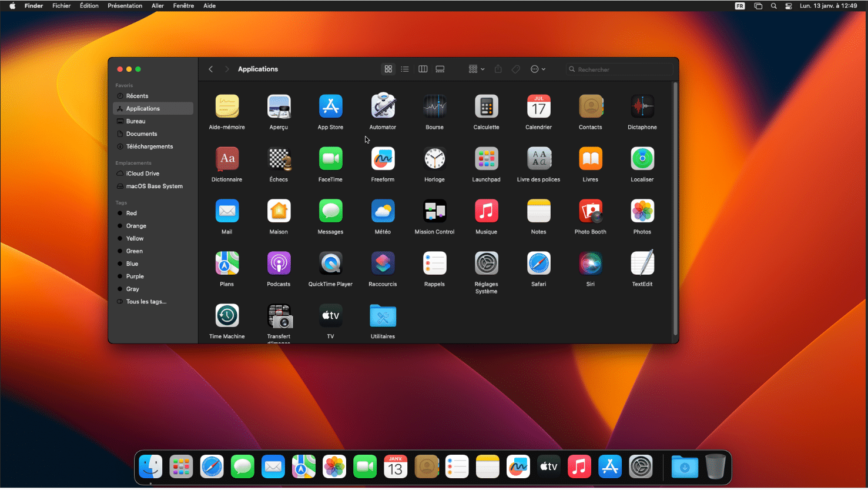Open the Mission Control app
The height and width of the screenshot is (490, 868).
click(x=434, y=211)
